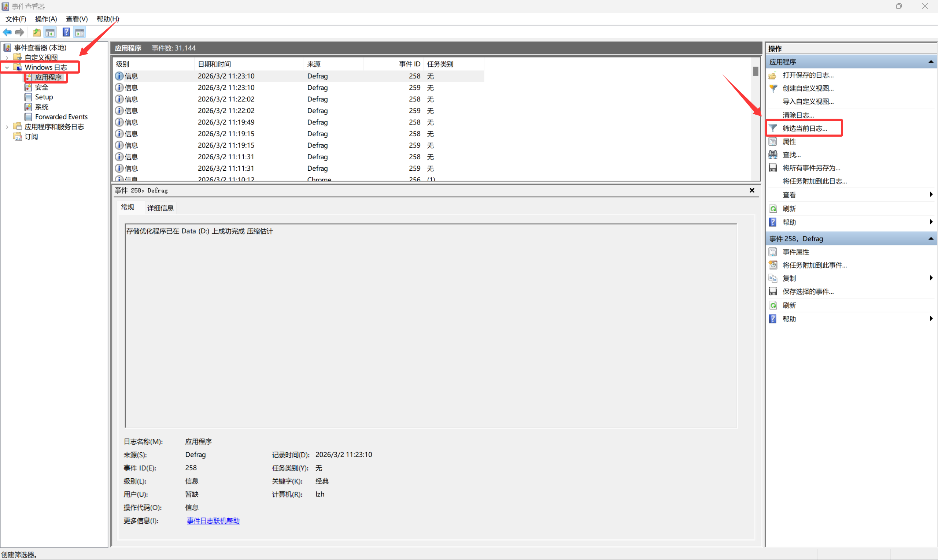Viewport: 938px width, 560px height.
Task: Click 清除日志 in the actions pane
Action: pos(798,115)
